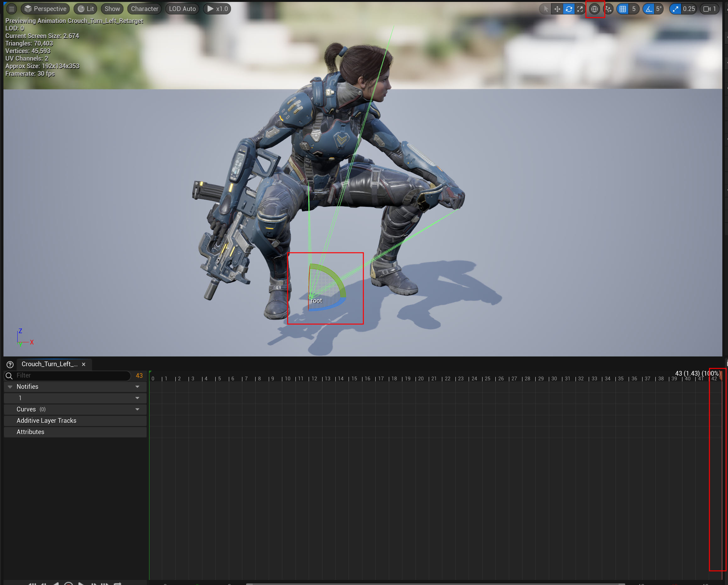Open the Perspective view mode dropdown

tap(45, 9)
